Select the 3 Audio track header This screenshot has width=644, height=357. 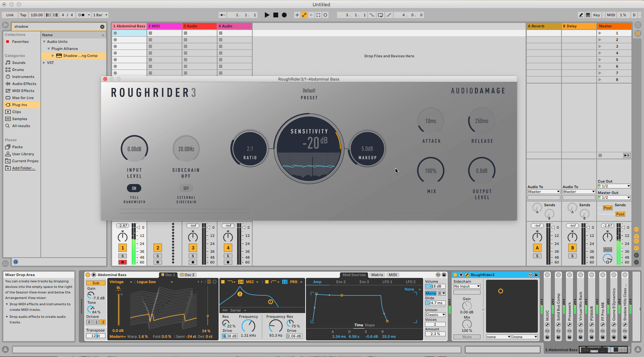click(x=199, y=26)
